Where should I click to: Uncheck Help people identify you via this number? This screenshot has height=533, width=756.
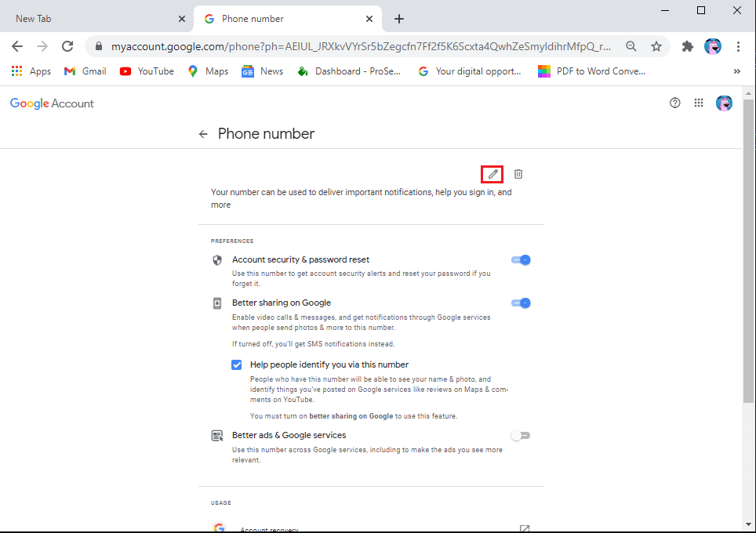click(236, 364)
